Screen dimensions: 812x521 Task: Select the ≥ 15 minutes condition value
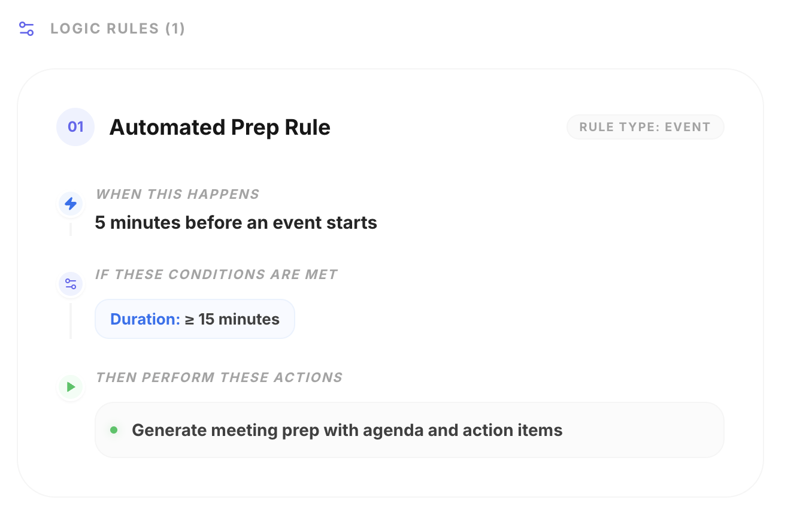click(x=232, y=319)
